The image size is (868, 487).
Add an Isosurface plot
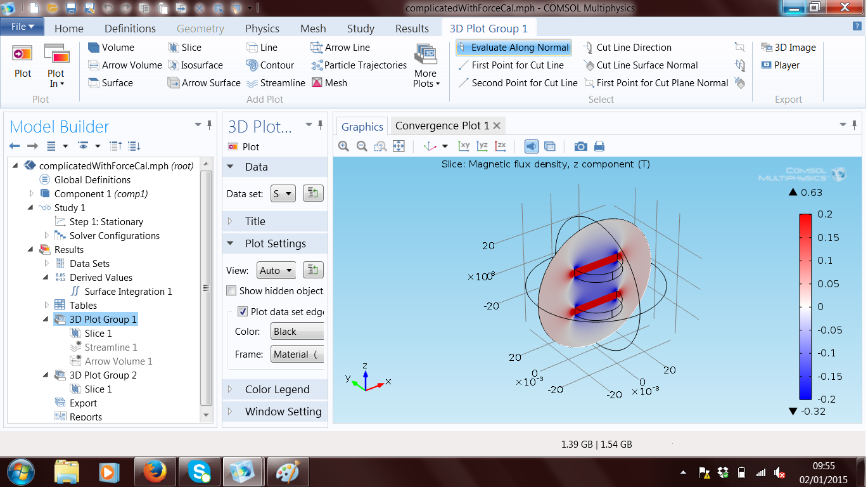pos(195,65)
